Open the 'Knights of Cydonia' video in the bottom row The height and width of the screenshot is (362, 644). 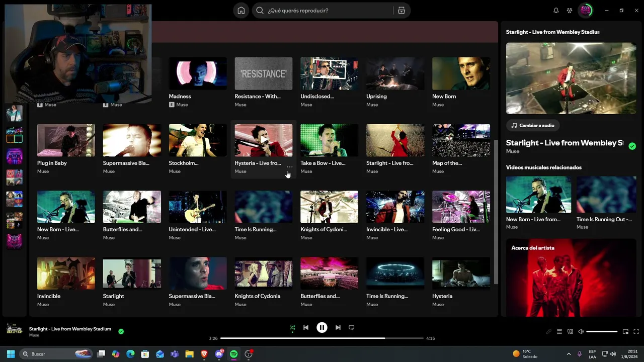pyautogui.click(x=264, y=274)
